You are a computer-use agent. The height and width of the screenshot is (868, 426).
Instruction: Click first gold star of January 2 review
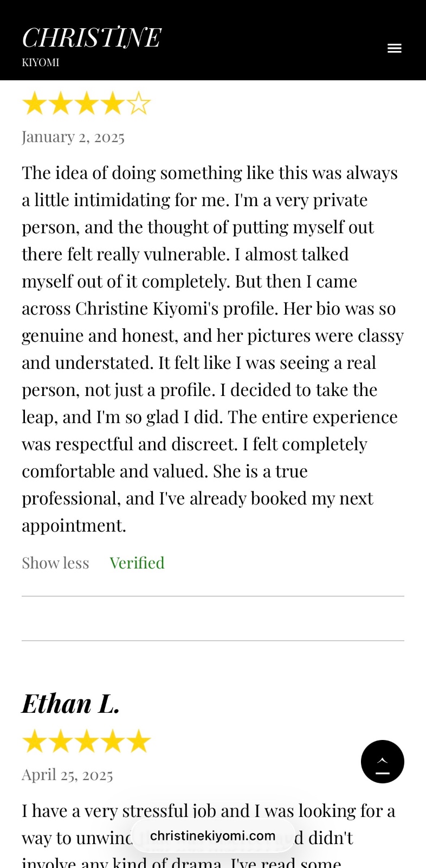(35, 103)
